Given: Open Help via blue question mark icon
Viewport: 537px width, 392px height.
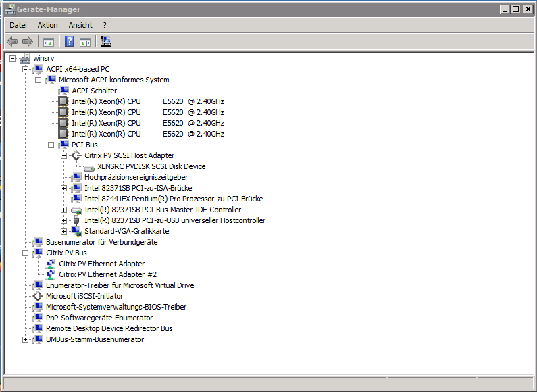Looking at the screenshot, I should tap(69, 42).
